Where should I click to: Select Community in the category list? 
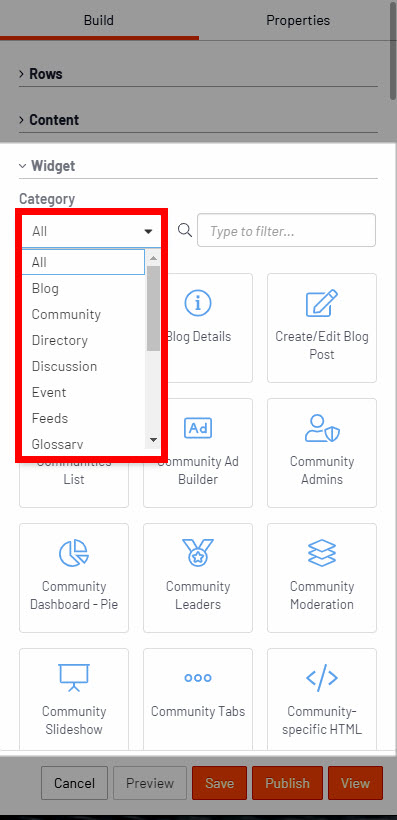pyautogui.click(x=83, y=314)
